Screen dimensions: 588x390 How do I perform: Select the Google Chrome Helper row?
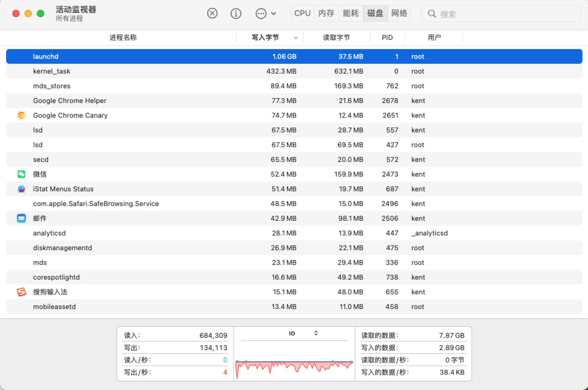(294, 101)
